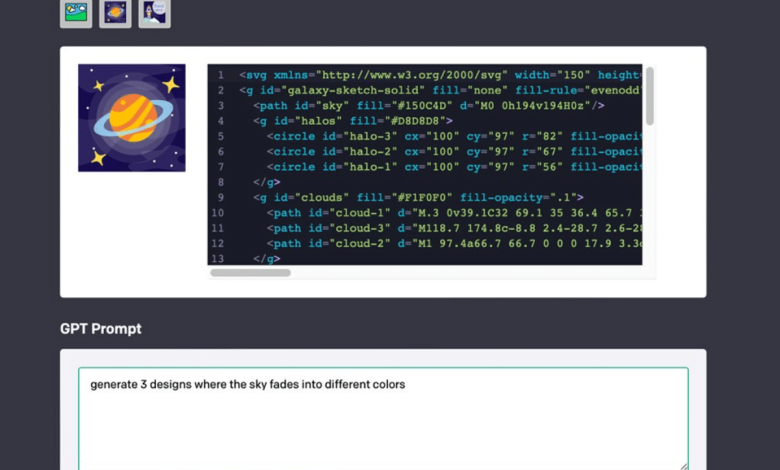Click the cloud-1 path code line

point(450,213)
